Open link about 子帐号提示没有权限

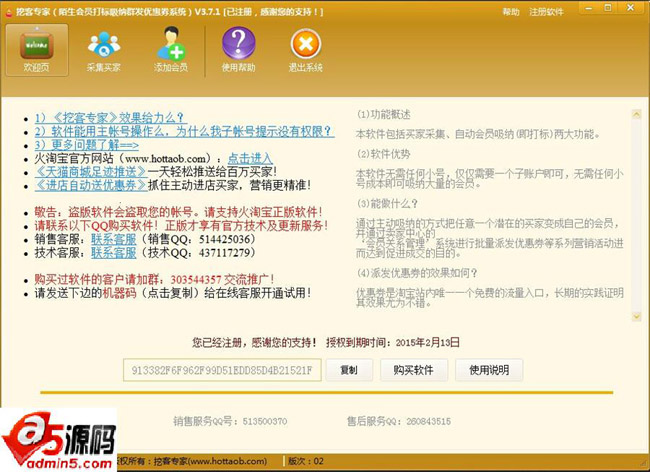click(184, 131)
